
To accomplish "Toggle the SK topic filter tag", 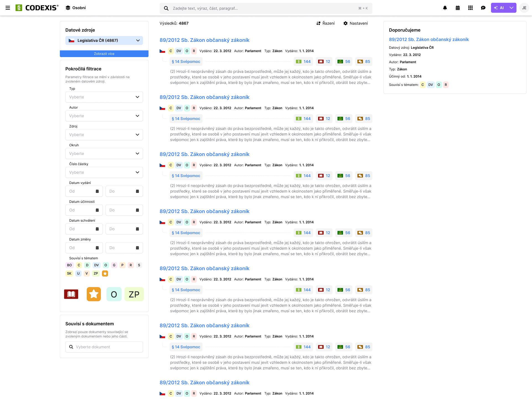I will [x=69, y=273].
